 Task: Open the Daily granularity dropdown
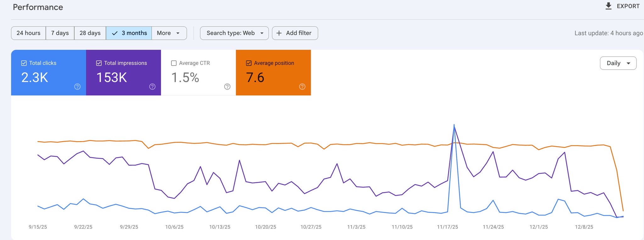(x=618, y=63)
